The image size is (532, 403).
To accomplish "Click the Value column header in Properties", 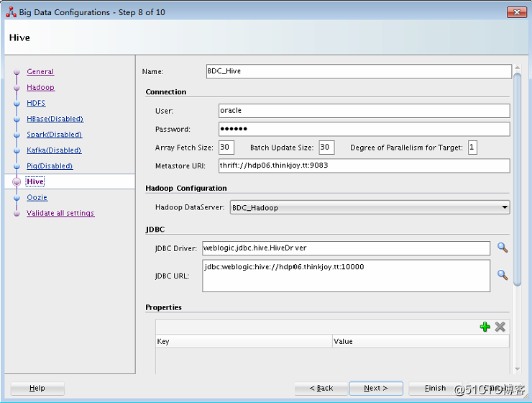I will tap(421, 341).
